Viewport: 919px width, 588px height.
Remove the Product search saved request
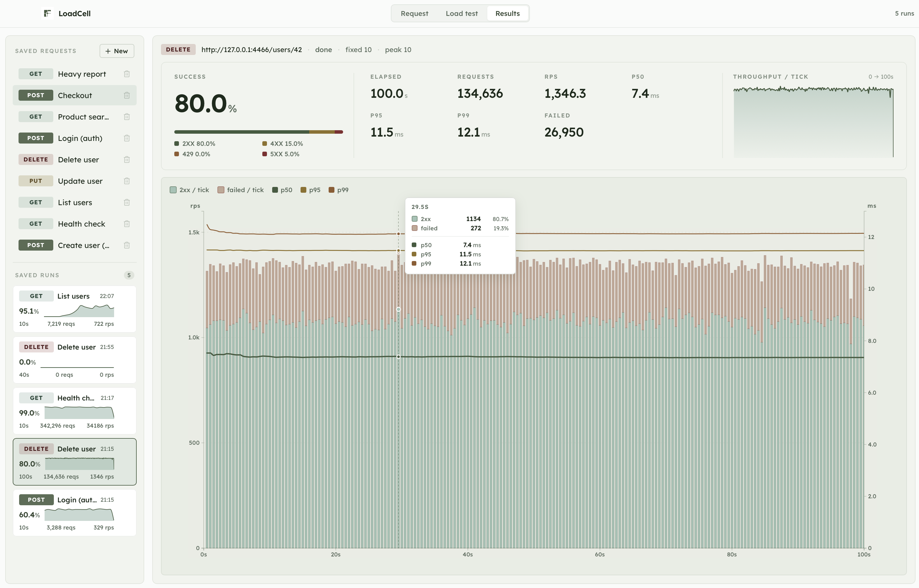[127, 117]
